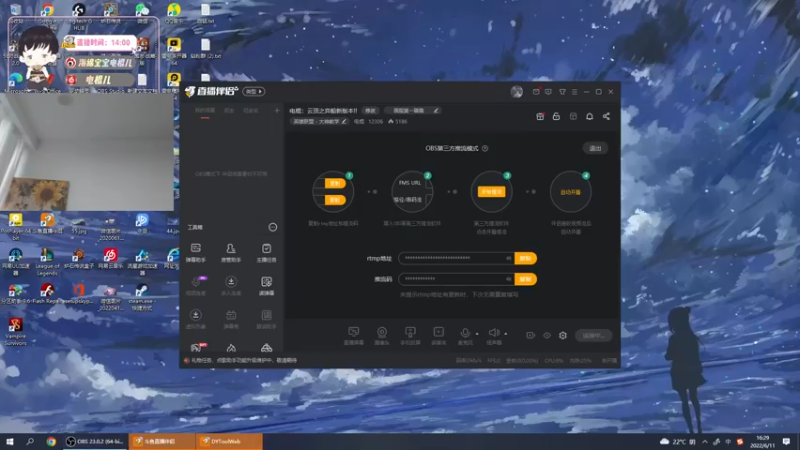Open the read-danmaku tool (读弹幕)
The image size is (800, 450).
pos(266,286)
